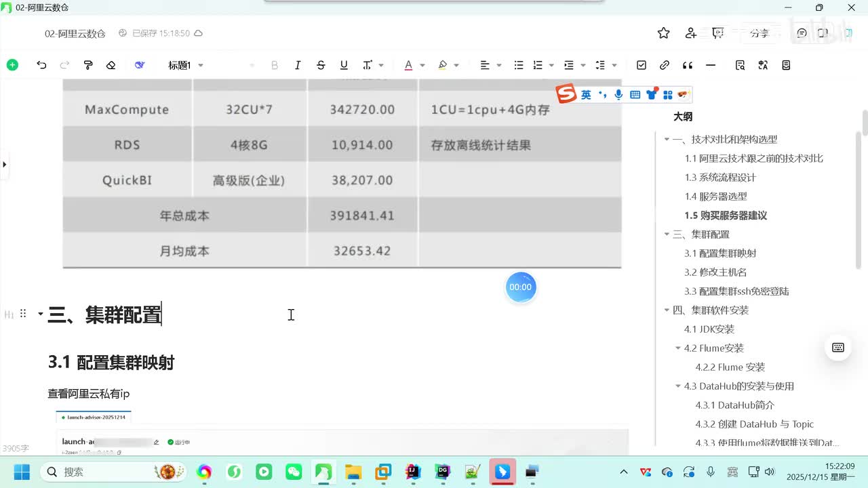The image size is (868, 488).
Task: Collapse 4.2 Flume安装 in outline
Action: click(x=677, y=348)
